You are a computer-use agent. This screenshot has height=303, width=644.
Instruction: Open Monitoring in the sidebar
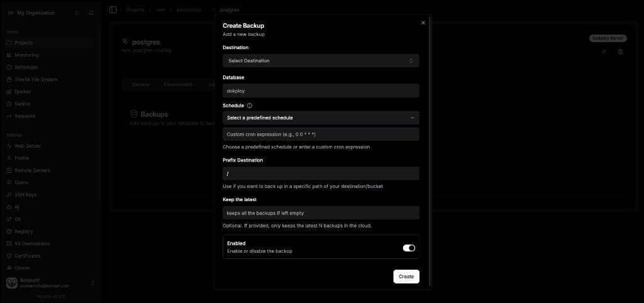[x=49, y=55]
